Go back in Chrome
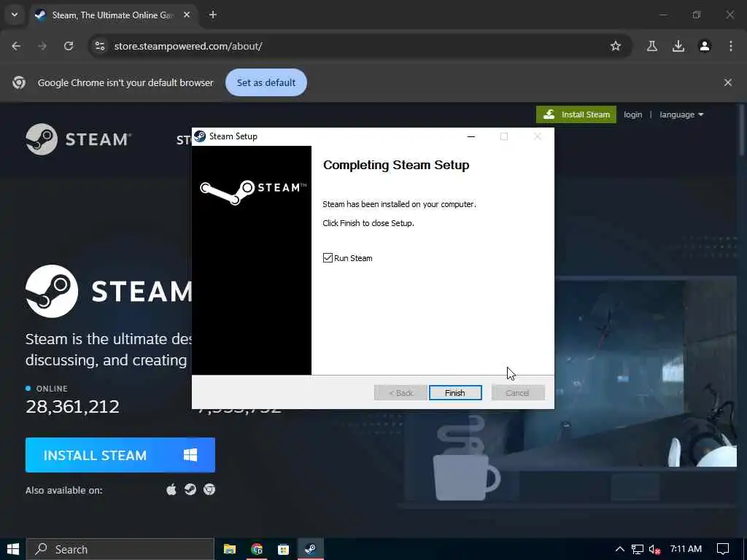 tap(16, 46)
